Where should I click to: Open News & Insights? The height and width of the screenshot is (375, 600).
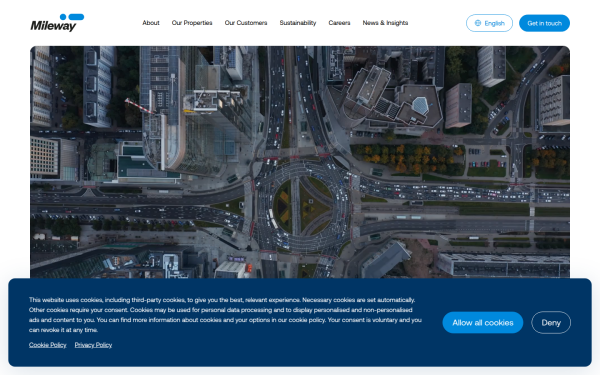(385, 23)
